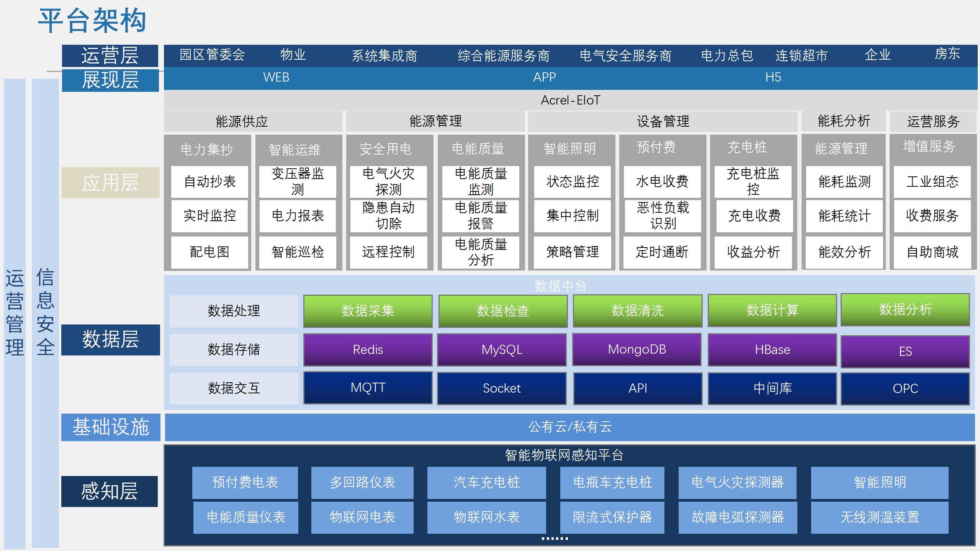Image resolution: width=980 pixels, height=551 pixels.
Task: Click the 公有云/私有云 infrastructure bar
Action: (569, 427)
